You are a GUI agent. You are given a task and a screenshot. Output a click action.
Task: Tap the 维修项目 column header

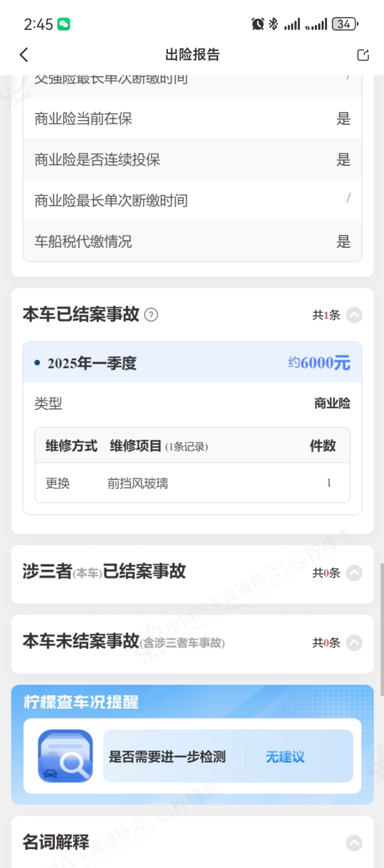point(136,446)
